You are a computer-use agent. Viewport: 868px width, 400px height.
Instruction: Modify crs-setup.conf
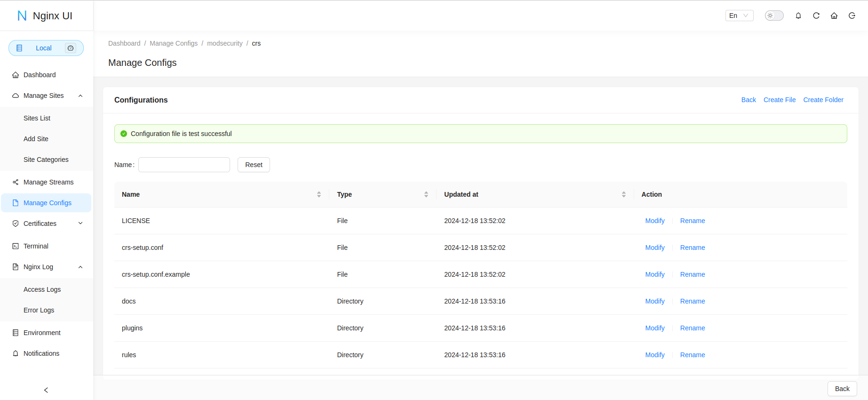coord(655,248)
